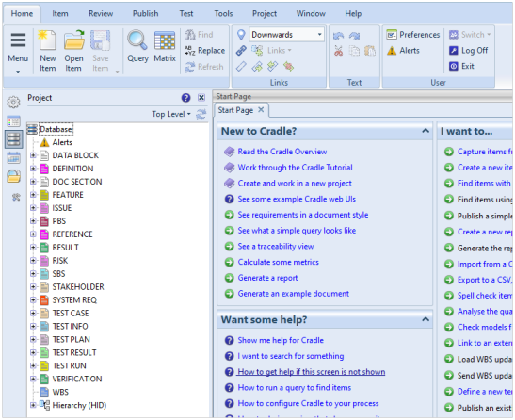Screen dimensions: 515x420
Task: Expand the STAKEHOLDER tree node
Action: pos(33,286)
